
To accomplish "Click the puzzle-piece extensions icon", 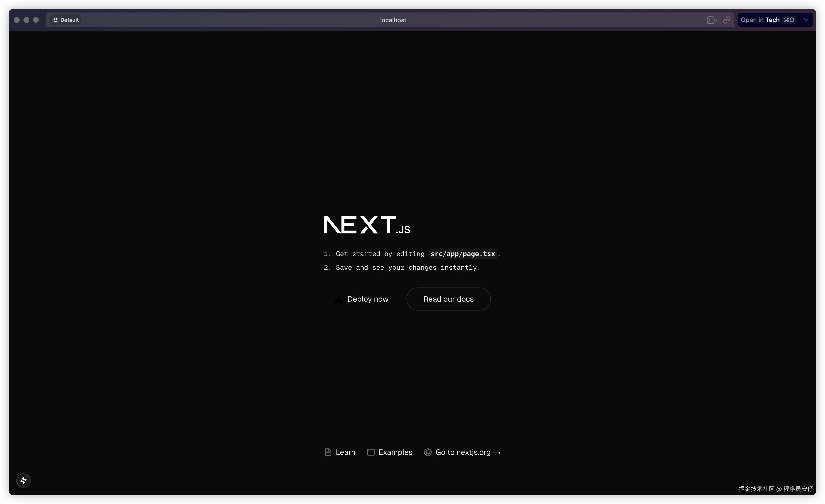I will coord(711,20).
